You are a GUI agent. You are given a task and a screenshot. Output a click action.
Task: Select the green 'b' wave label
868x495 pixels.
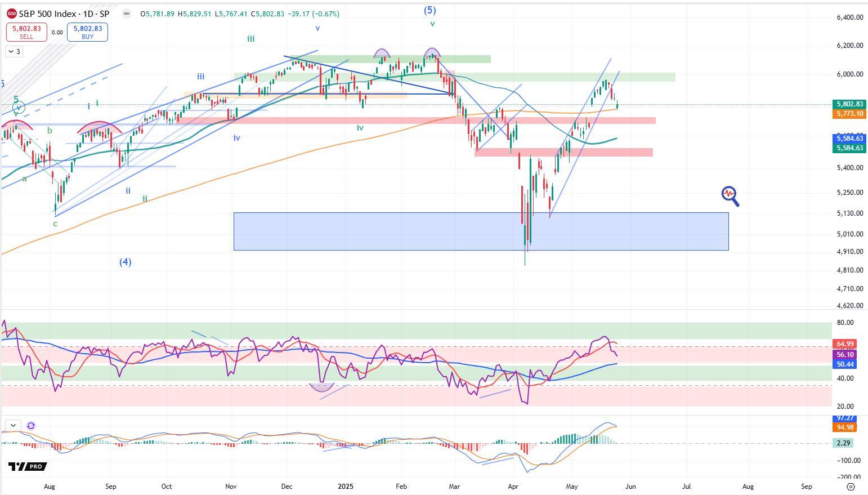[x=50, y=131]
